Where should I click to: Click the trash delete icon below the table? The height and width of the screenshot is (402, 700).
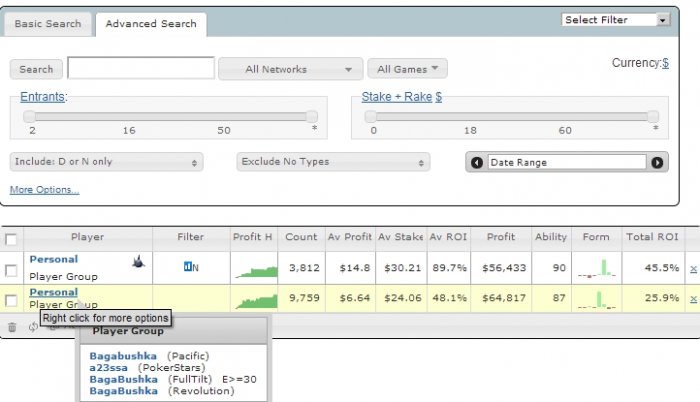pyautogui.click(x=12, y=327)
